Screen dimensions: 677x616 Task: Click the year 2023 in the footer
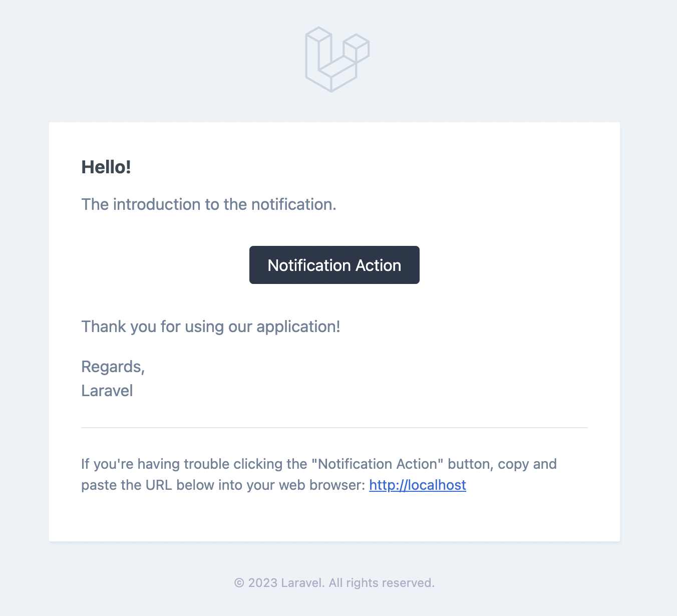(x=263, y=583)
